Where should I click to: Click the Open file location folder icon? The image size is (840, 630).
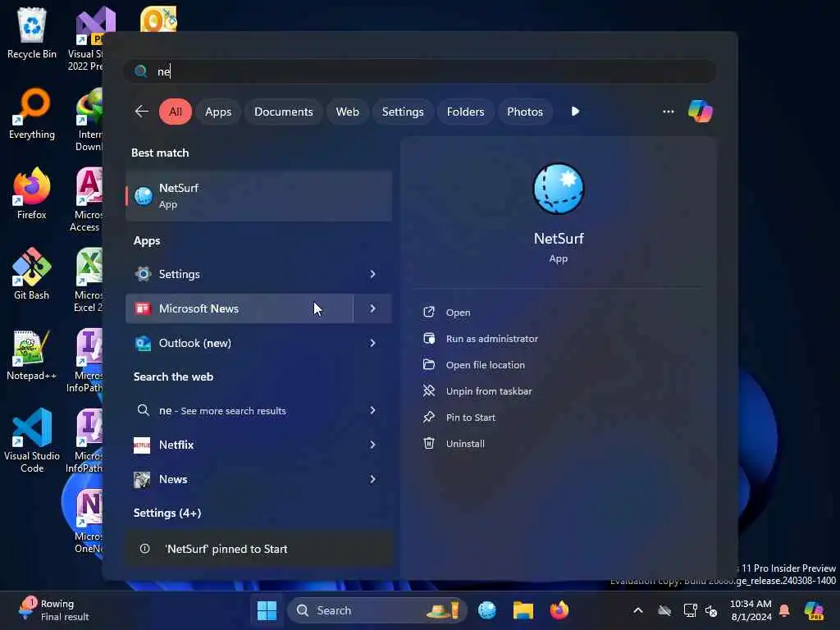[429, 364]
